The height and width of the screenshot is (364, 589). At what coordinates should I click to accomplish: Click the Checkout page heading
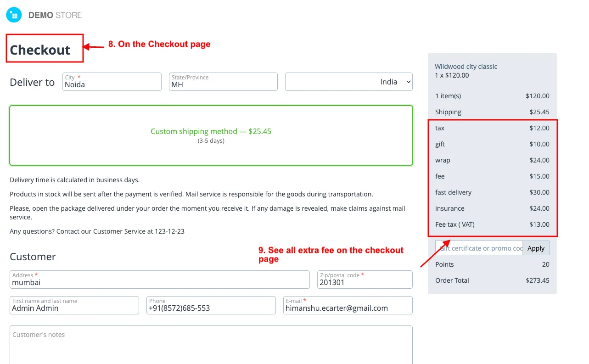40,50
